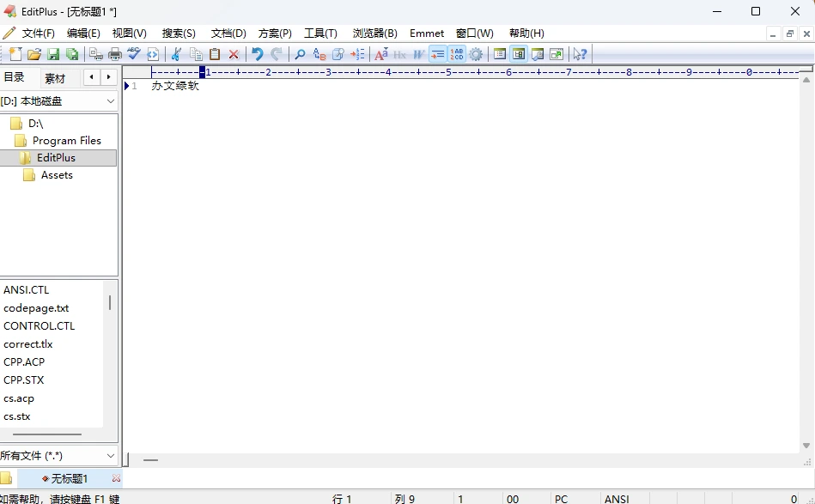Toggle auto indent toolbar button

click(x=438, y=54)
